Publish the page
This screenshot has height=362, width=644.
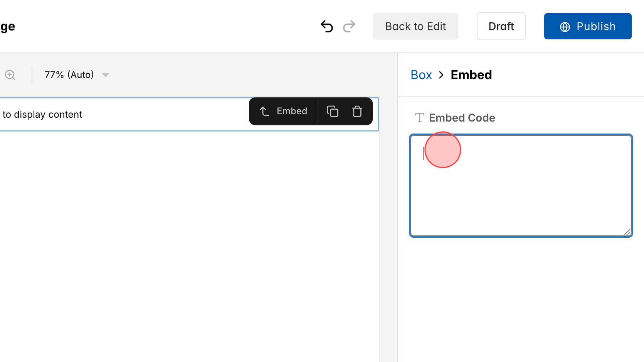coord(587,26)
